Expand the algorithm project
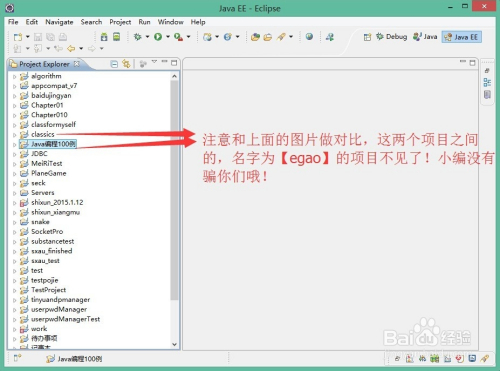This screenshot has width=500, height=371. pyautogui.click(x=14, y=77)
